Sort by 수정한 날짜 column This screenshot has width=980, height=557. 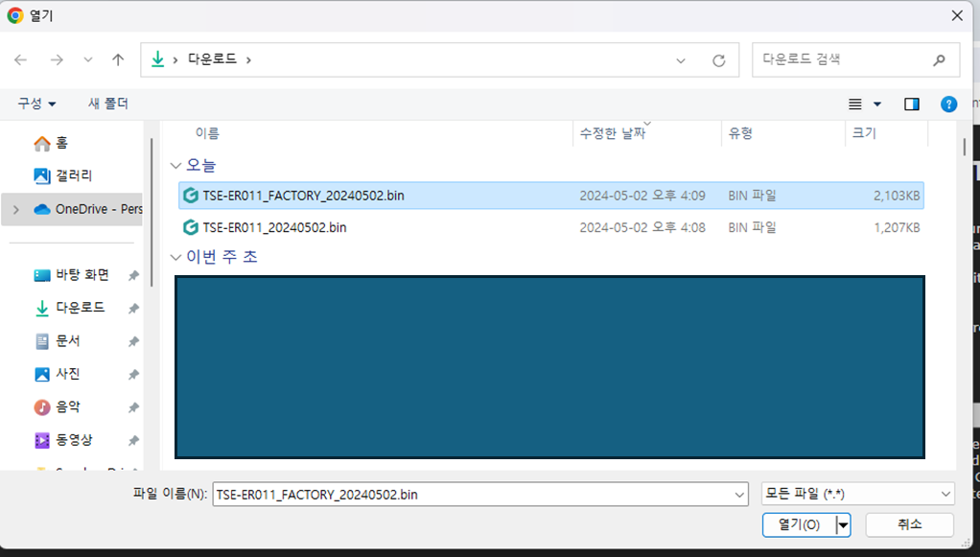pos(613,133)
